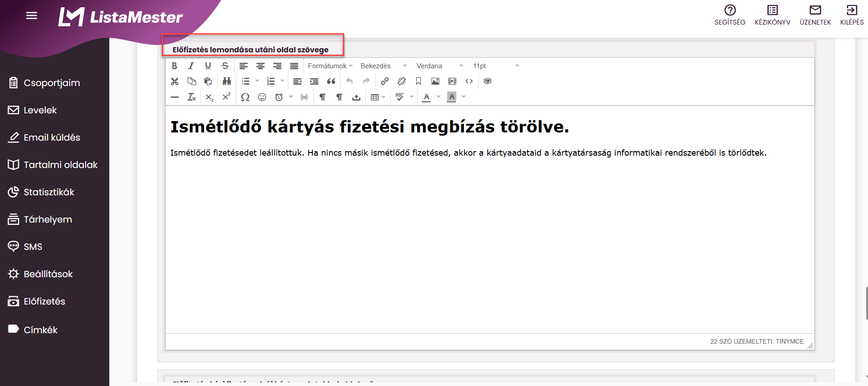Open find and replace binoculars
868x386 pixels.
[x=227, y=81]
